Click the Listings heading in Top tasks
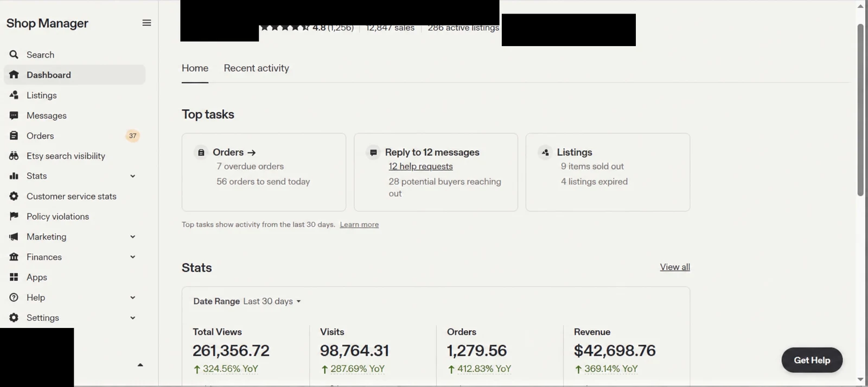 click(x=575, y=152)
